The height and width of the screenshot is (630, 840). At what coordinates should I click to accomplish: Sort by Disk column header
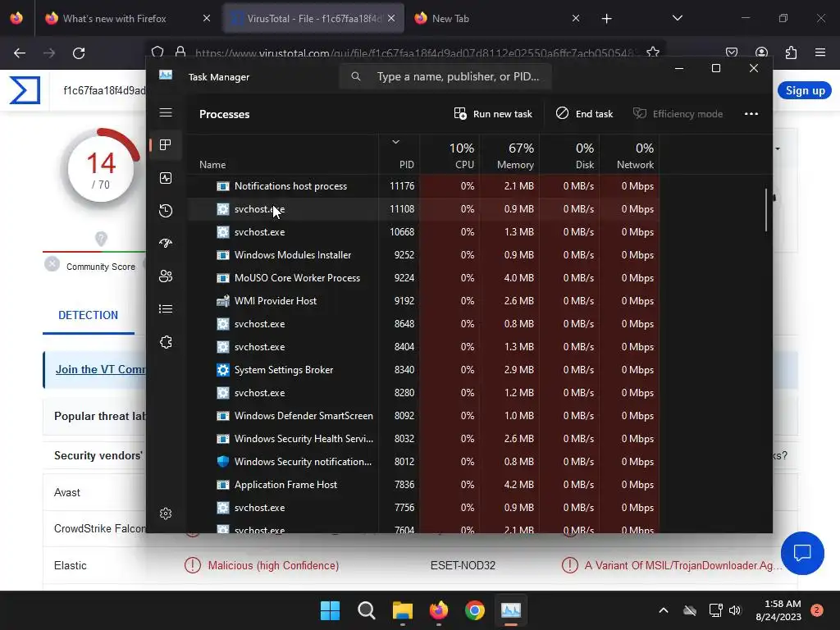569,154
